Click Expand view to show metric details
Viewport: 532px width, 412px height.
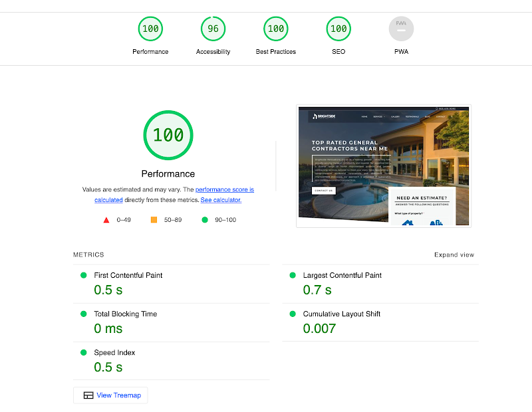(x=454, y=255)
